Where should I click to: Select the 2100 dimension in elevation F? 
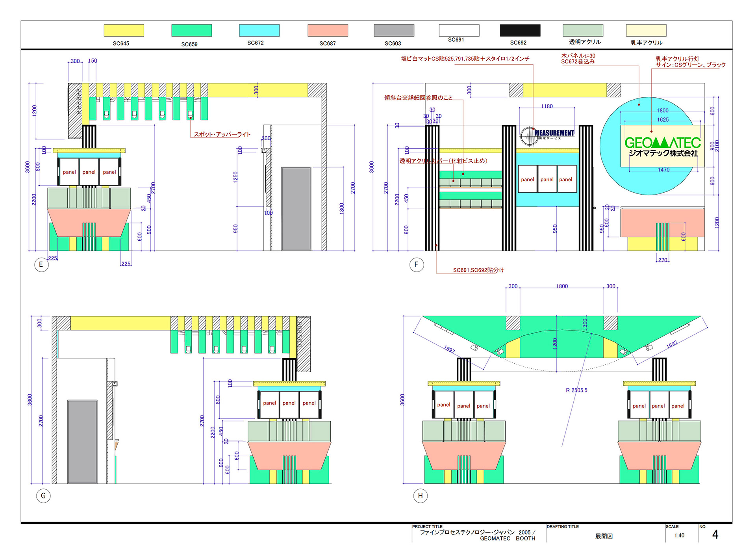(717, 146)
